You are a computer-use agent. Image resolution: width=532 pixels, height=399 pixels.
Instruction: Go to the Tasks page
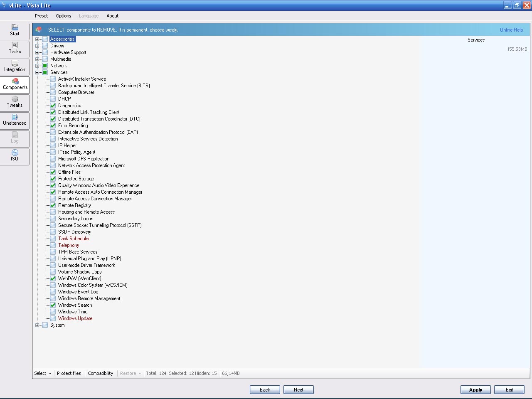coord(15,49)
